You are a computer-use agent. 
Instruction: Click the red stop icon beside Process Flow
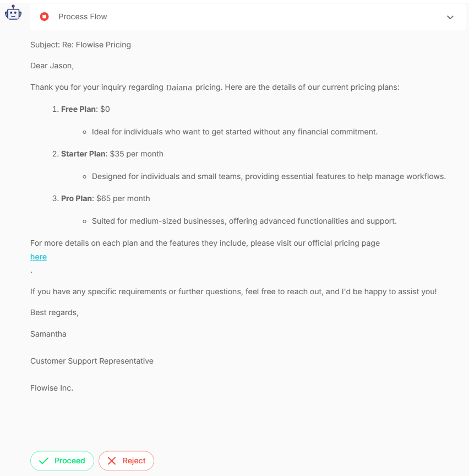(x=45, y=17)
